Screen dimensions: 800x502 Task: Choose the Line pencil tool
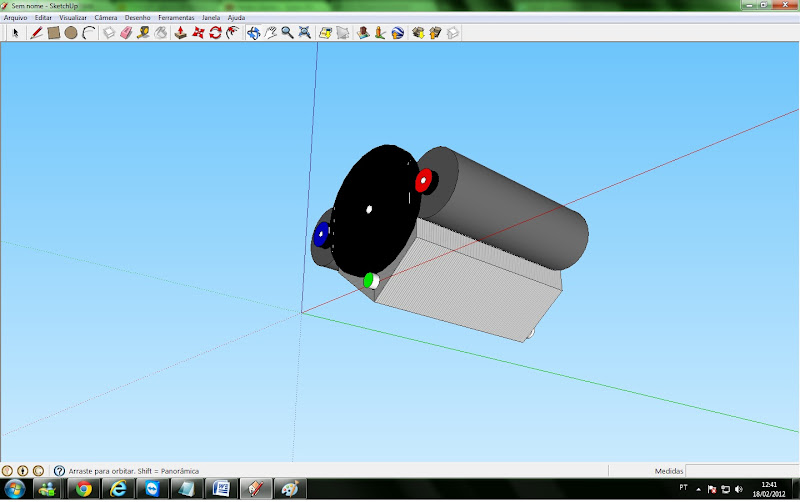click(x=36, y=33)
